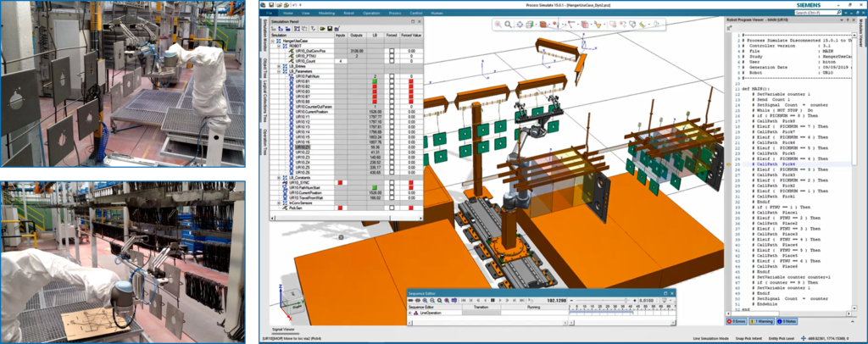Screen dimensions: 868x344
Task: Click the save icon in Simulation Panel
Action: click(x=330, y=29)
